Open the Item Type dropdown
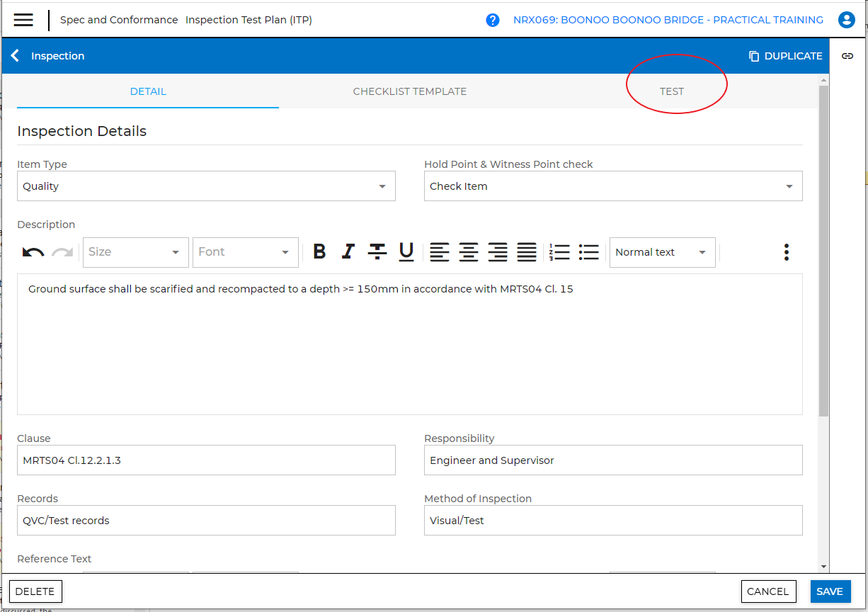 tap(382, 186)
